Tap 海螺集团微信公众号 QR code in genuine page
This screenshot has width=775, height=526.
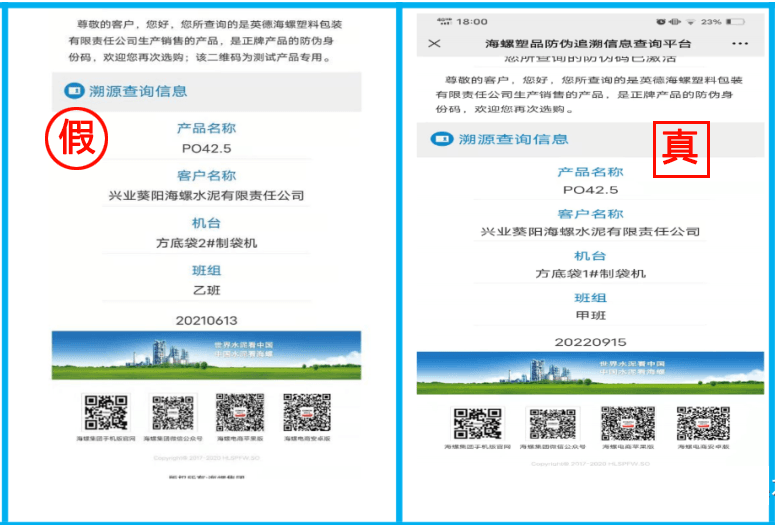553,425
